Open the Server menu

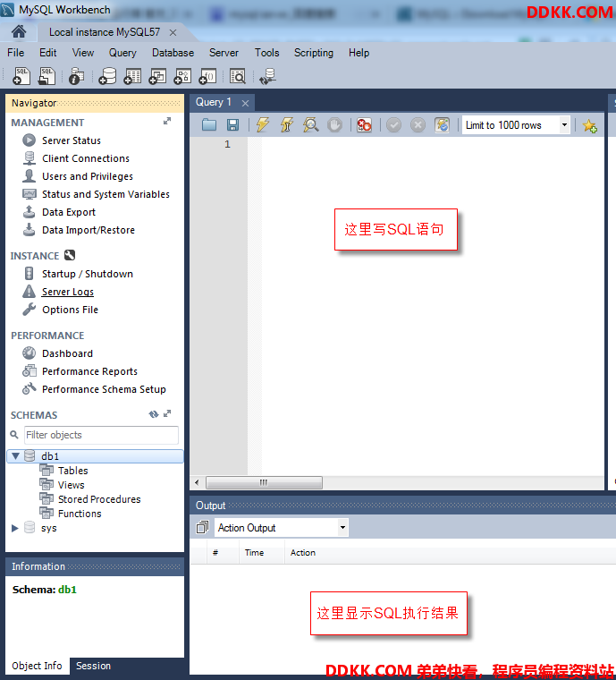pyautogui.click(x=224, y=53)
